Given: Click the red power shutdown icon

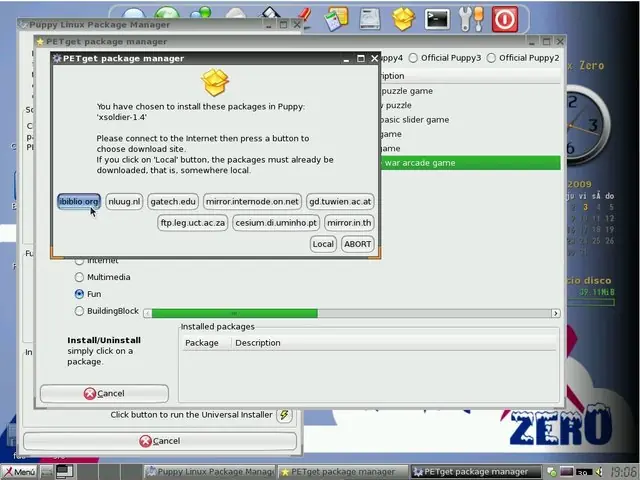Looking at the screenshot, I should (505, 19).
